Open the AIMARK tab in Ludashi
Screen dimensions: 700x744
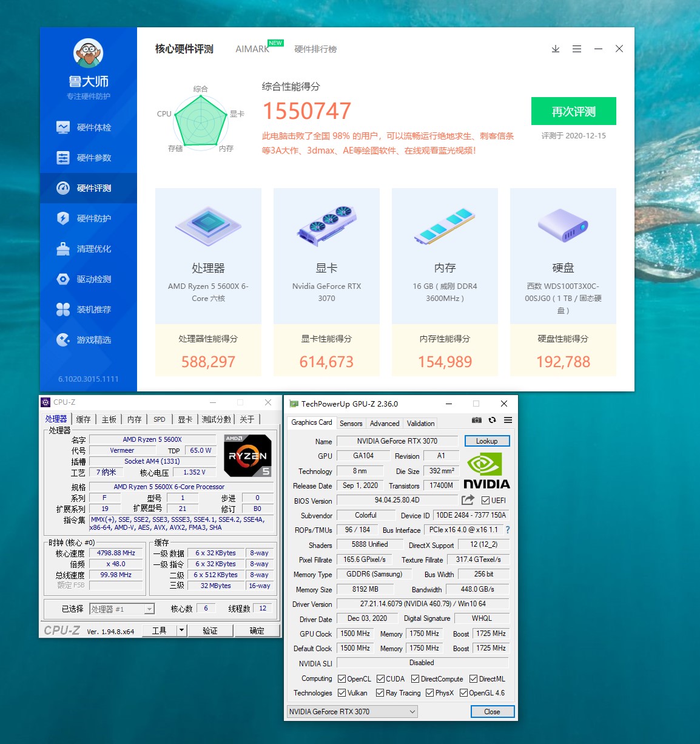point(252,49)
